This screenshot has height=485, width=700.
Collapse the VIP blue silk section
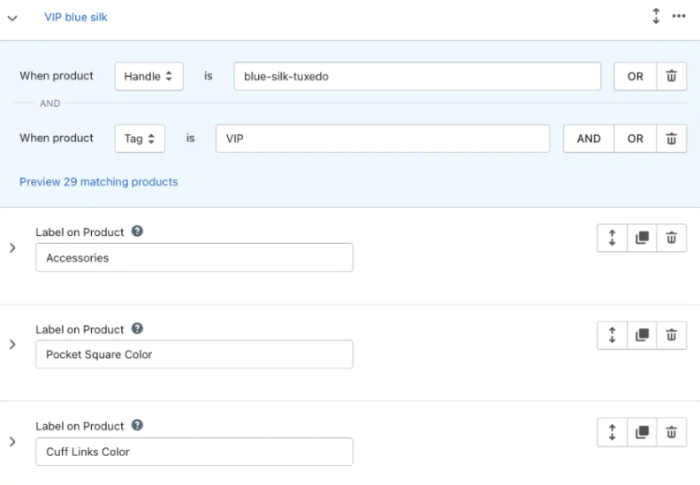(13, 18)
